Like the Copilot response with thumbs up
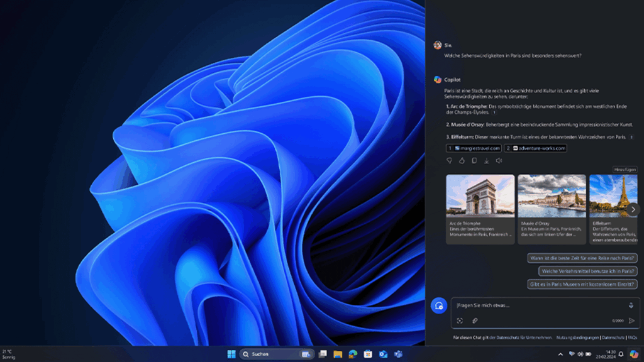The height and width of the screenshot is (362, 644). 462,161
